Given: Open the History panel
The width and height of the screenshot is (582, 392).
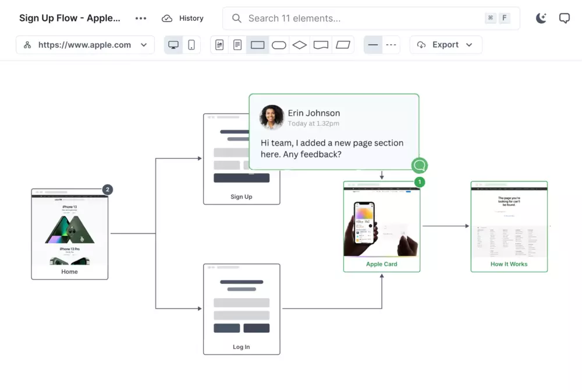Looking at the screenshot, I should pos(183,19).
